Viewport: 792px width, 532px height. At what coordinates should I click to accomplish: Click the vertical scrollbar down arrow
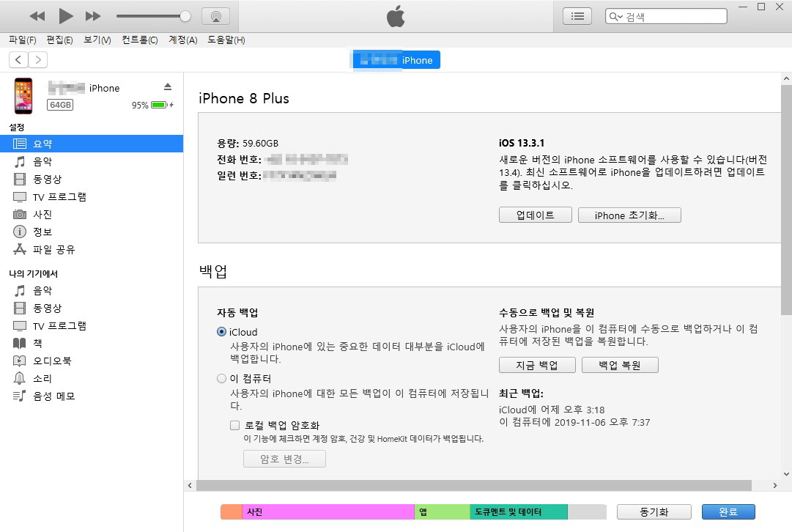(x=786, y=474)
